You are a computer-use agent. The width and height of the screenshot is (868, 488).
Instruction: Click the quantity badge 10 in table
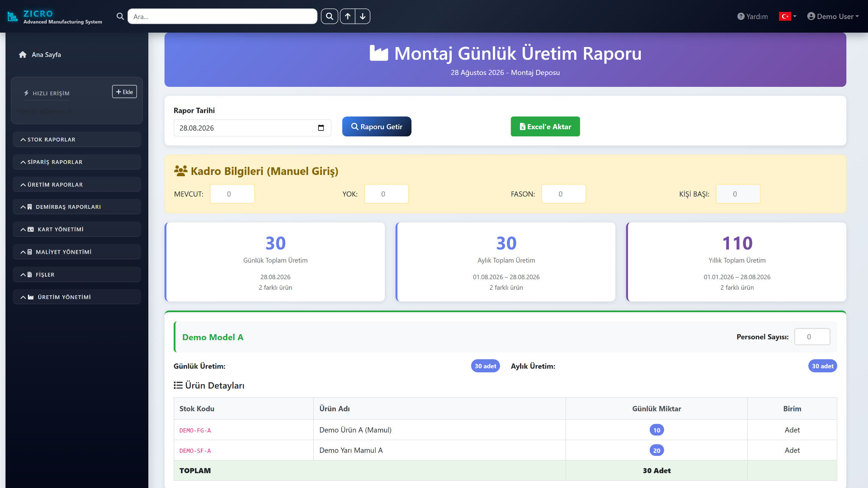coord(657,430)
